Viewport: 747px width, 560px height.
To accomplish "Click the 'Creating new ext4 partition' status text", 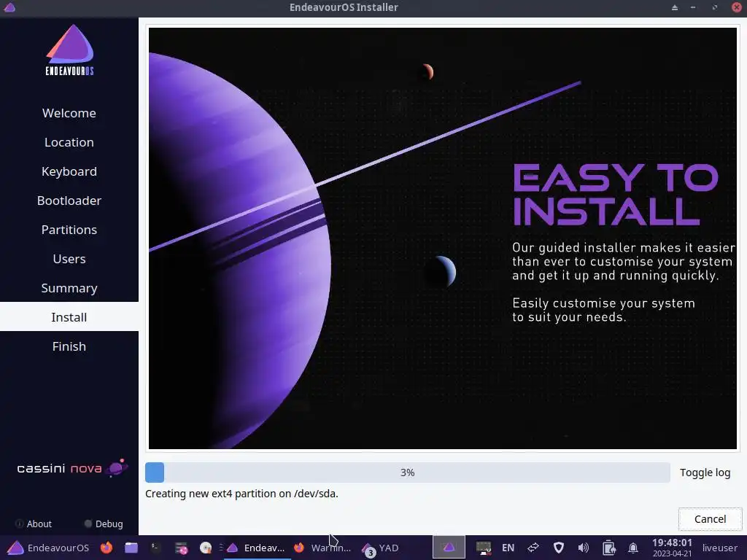I will 241,494.
